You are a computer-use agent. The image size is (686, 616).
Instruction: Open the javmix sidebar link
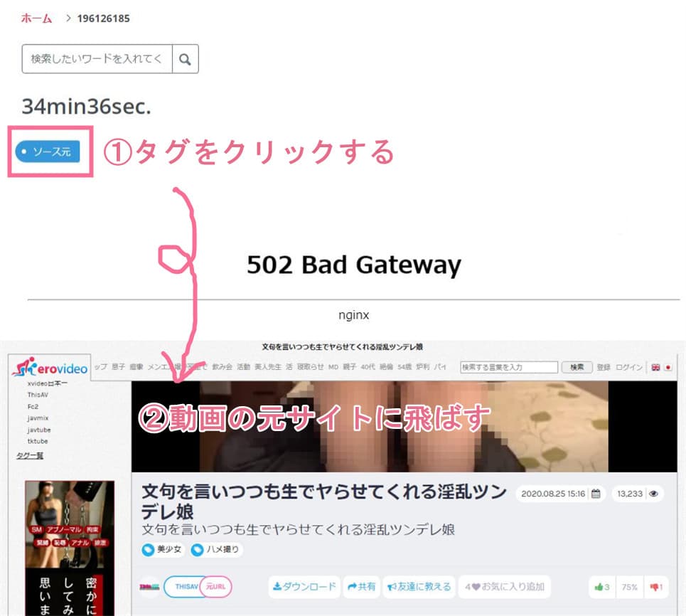[x=38, y=418]
